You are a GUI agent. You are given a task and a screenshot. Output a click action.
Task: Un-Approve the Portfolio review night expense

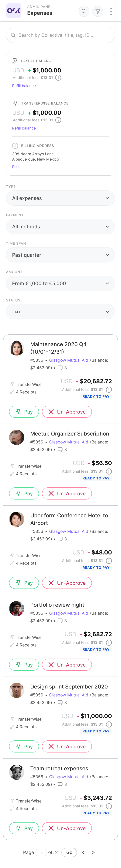point(67,664)
